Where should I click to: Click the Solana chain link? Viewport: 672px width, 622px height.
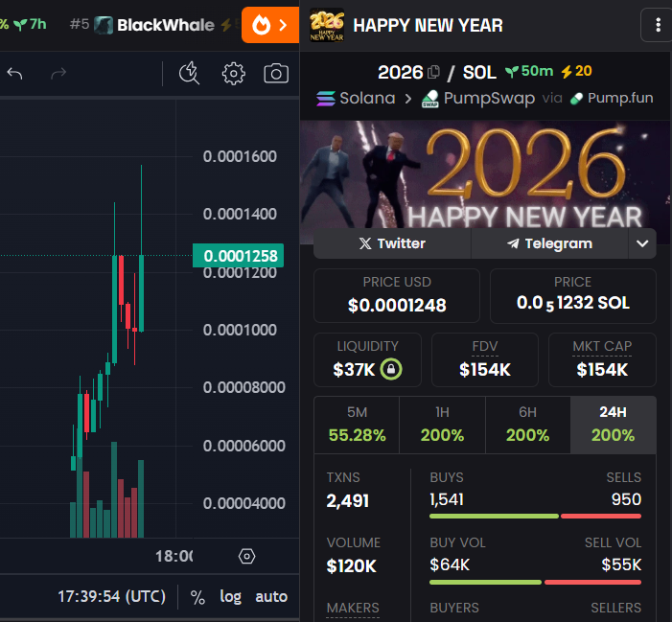[356, 98]
